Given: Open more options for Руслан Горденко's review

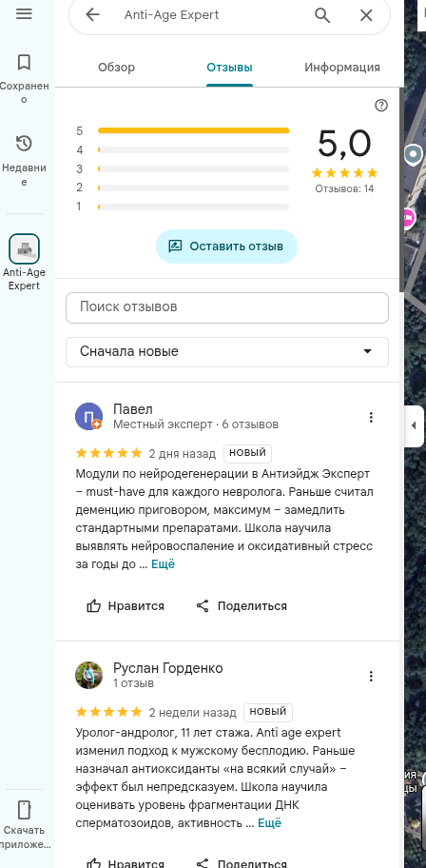Looking at the screenshot, I should tap(371, 676).
